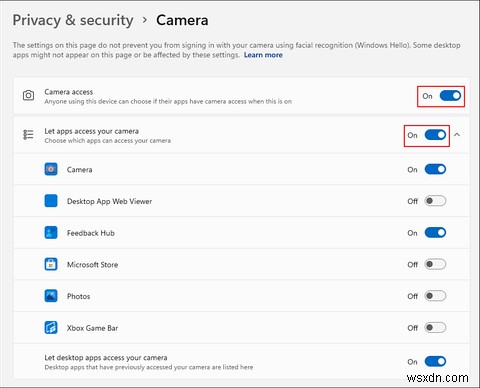The image size is (480, 388).
Task: Click the Photos app icon
Action: (51, 296)
